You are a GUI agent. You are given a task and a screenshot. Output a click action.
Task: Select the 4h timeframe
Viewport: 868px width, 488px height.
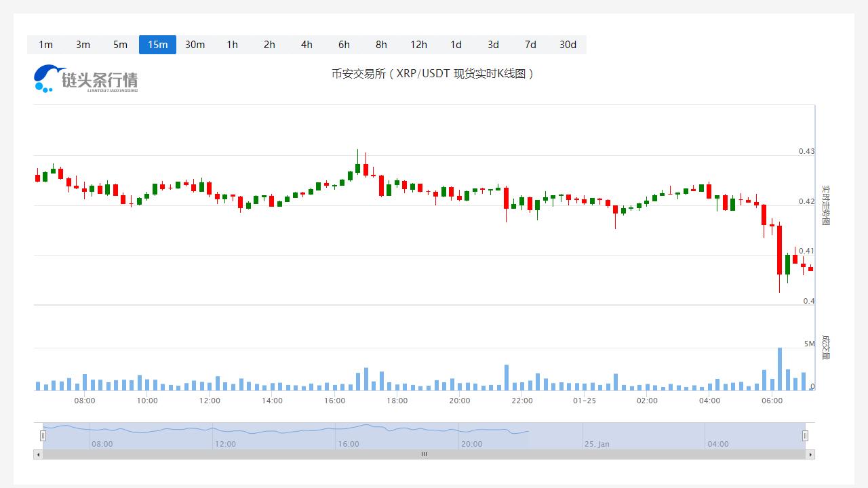click(x=307, y=45)
